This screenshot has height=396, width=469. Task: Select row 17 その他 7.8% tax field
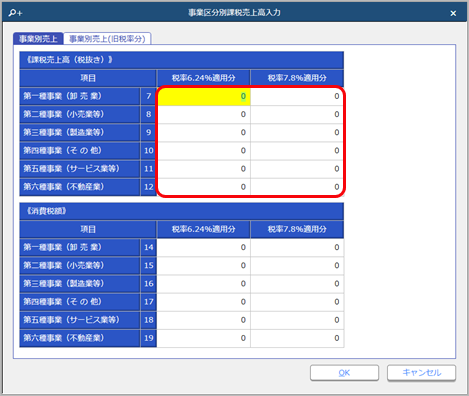[297, 302]
